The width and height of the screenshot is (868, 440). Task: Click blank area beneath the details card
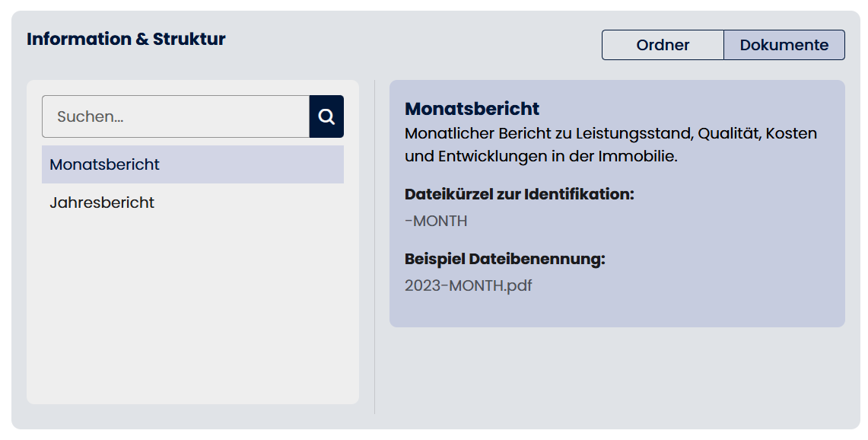tap(616, 373)
